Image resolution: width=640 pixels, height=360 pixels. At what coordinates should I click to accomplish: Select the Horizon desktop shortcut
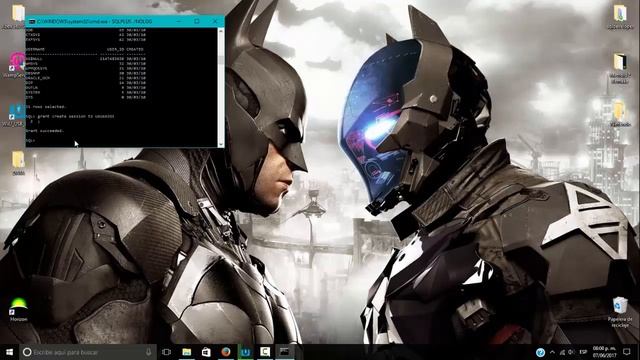point(18,310)
